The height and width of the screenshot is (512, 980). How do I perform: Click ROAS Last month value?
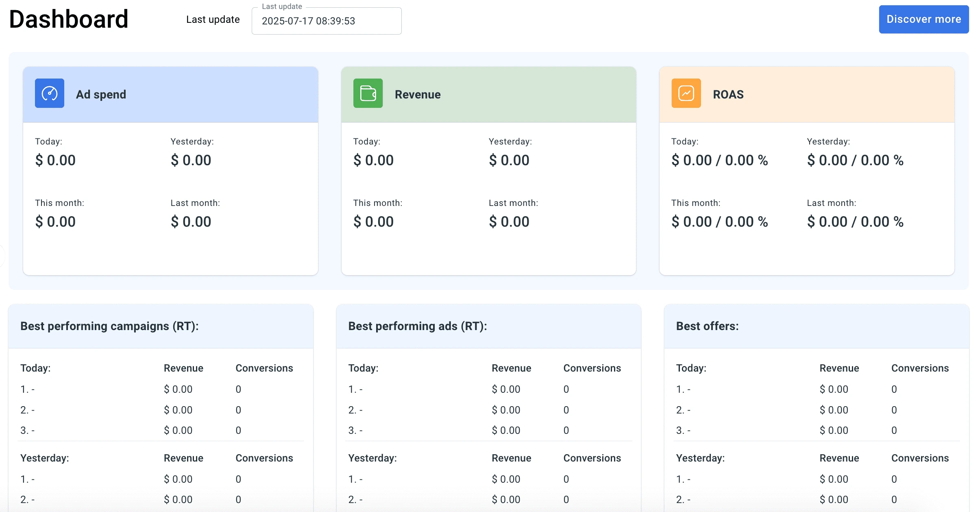[855, 221]
